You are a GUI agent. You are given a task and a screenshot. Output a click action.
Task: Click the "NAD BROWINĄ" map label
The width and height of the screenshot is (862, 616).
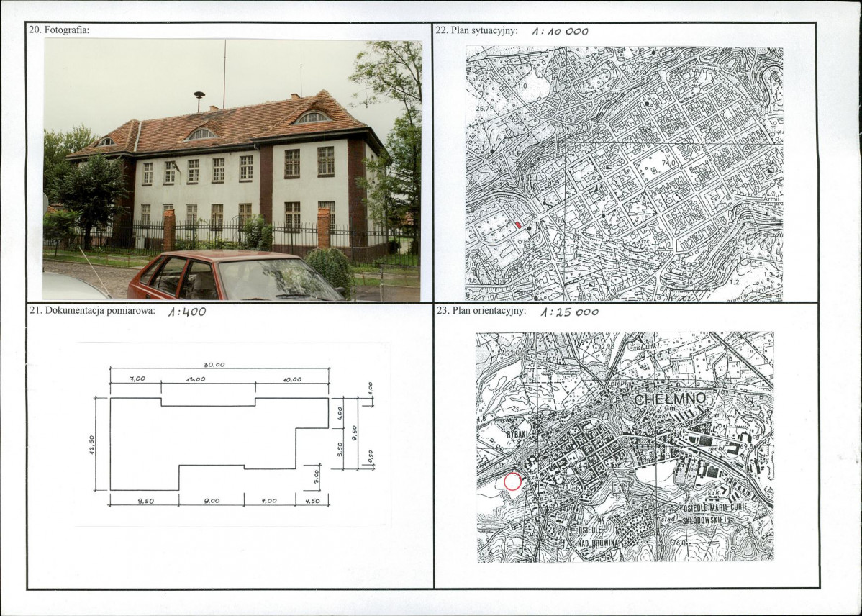597,543
